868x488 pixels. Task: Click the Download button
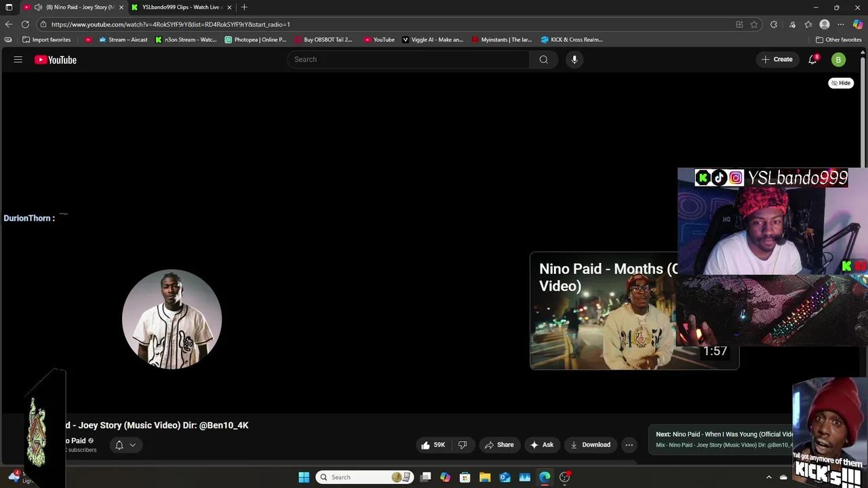(x=591, y=445)
